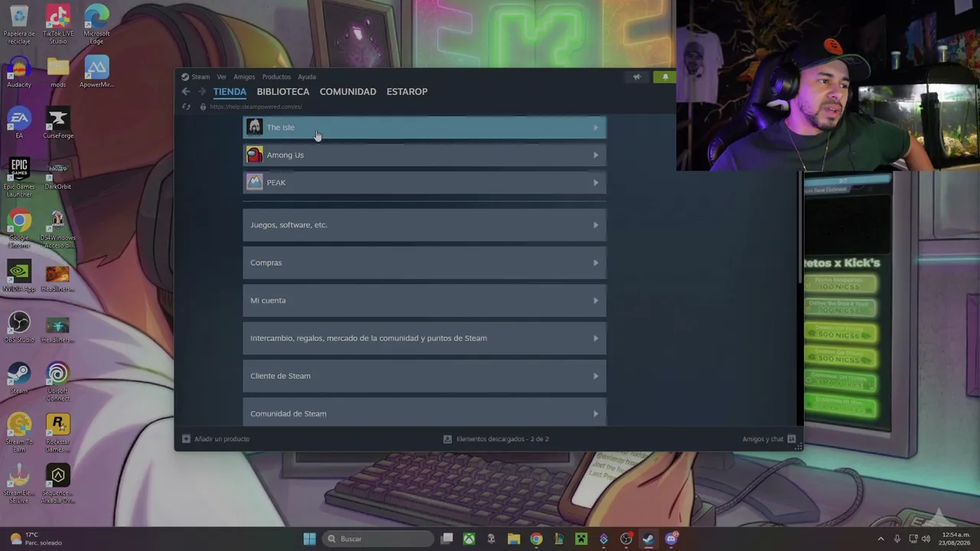Select PEAK help entry

pyautogui.click(x=424, y=183)
